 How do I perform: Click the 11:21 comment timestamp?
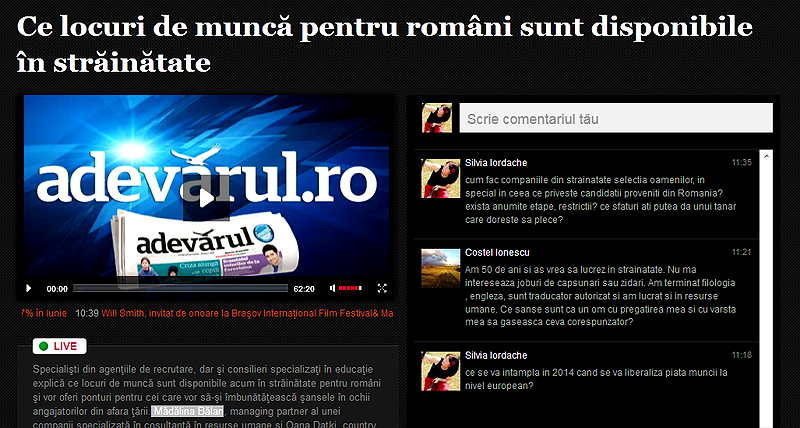click(x=742, y=253)
